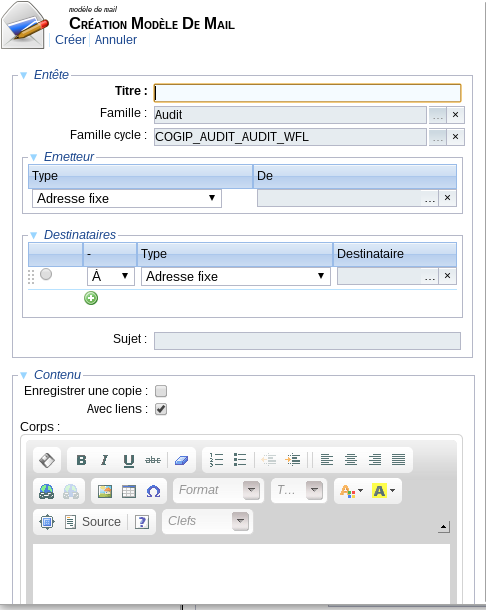Collapse the Entête section
The image size is (486, 610).
24,75
